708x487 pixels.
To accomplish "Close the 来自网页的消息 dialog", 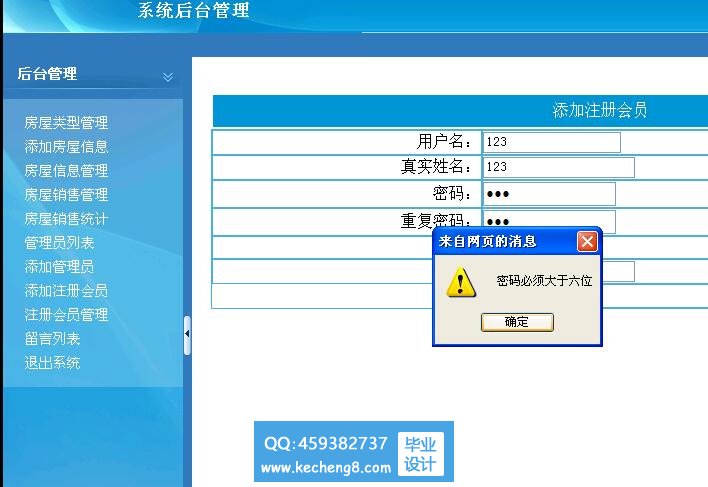I will [x=587, y=241].
